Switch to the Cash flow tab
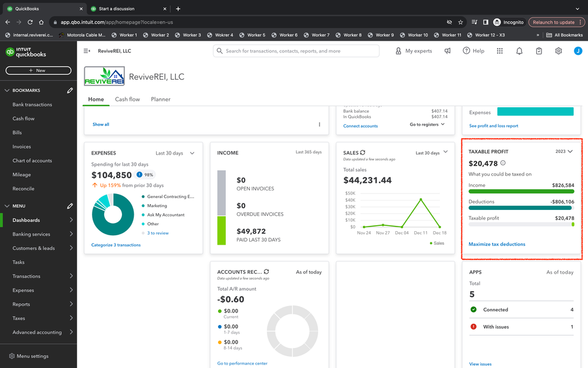Viewport: 588px width, 368px height. (127, 99)
